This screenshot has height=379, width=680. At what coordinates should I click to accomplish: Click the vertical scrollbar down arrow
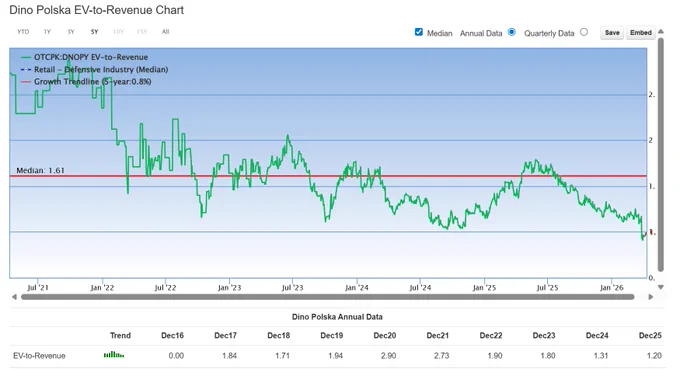pos(660,287)
